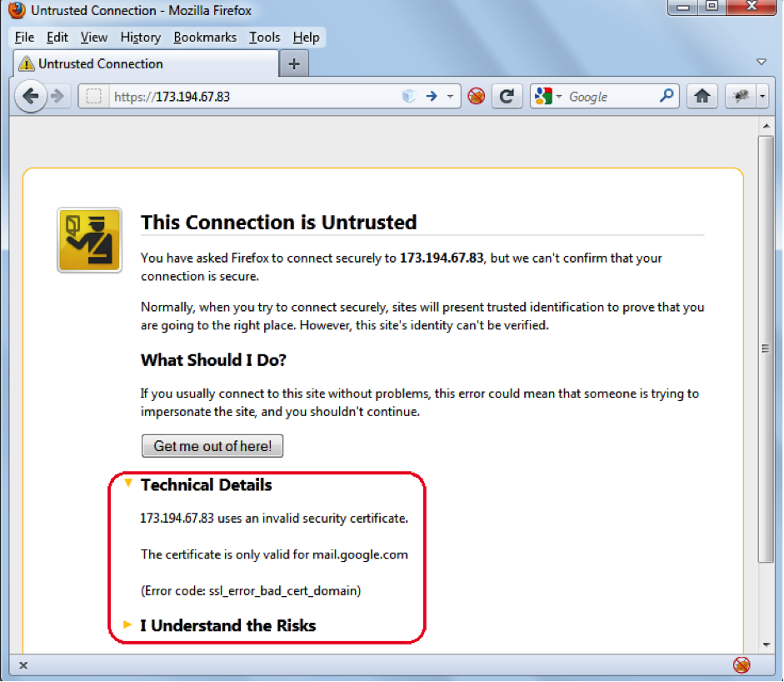This screenshot has height=682, width=784.
Task: Click the vertical page scrollbar thumb
Action: tap(766, 349)
